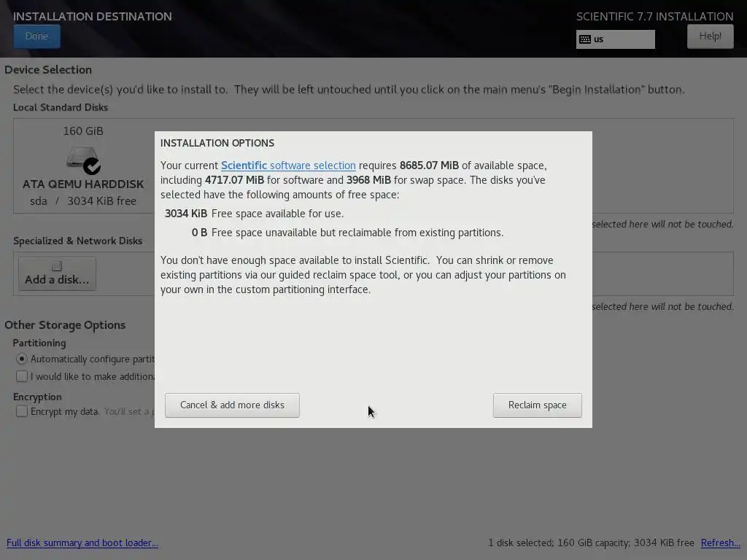Open the Help! button

click(x=710, y=36)
